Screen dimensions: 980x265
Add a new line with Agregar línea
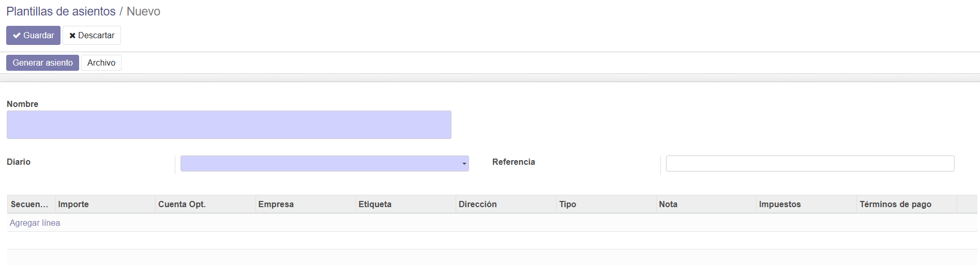tap(35, 223)
